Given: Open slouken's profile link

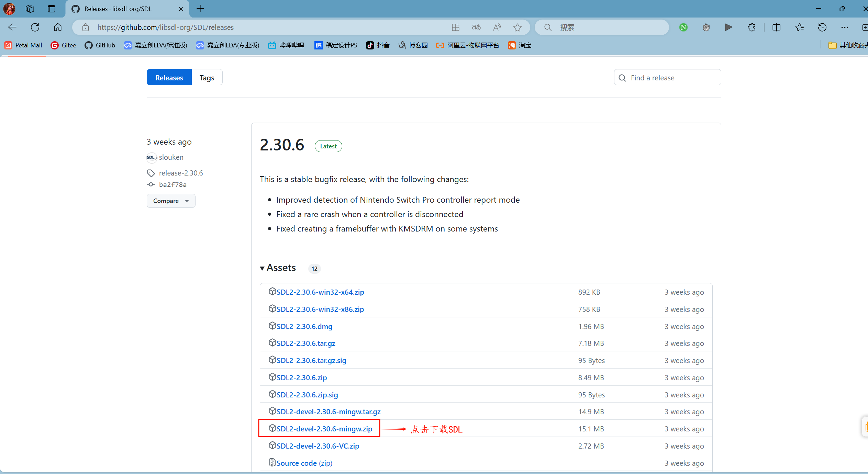Looking at the screenshot, I should (171, 157).
